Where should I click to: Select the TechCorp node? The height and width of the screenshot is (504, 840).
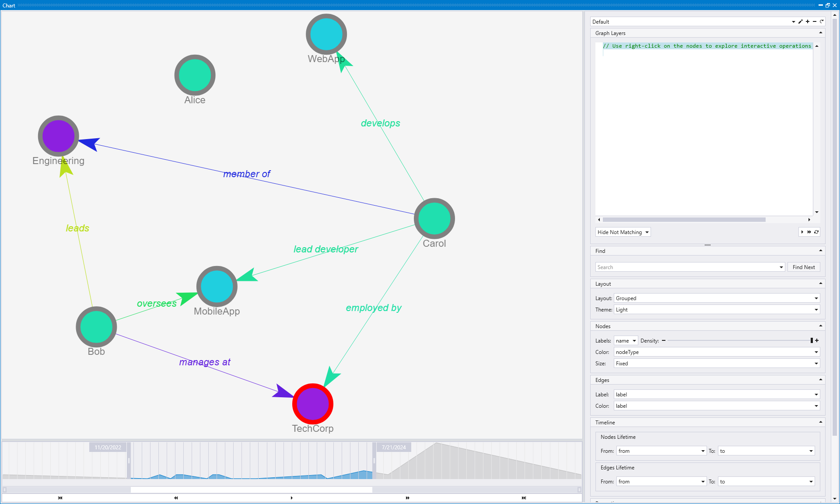click(x=313, y=404)
